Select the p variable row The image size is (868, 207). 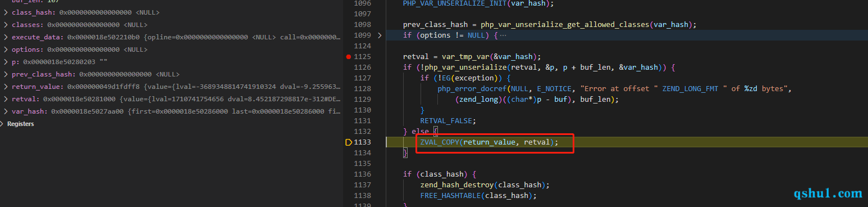[x=172, y=62]
